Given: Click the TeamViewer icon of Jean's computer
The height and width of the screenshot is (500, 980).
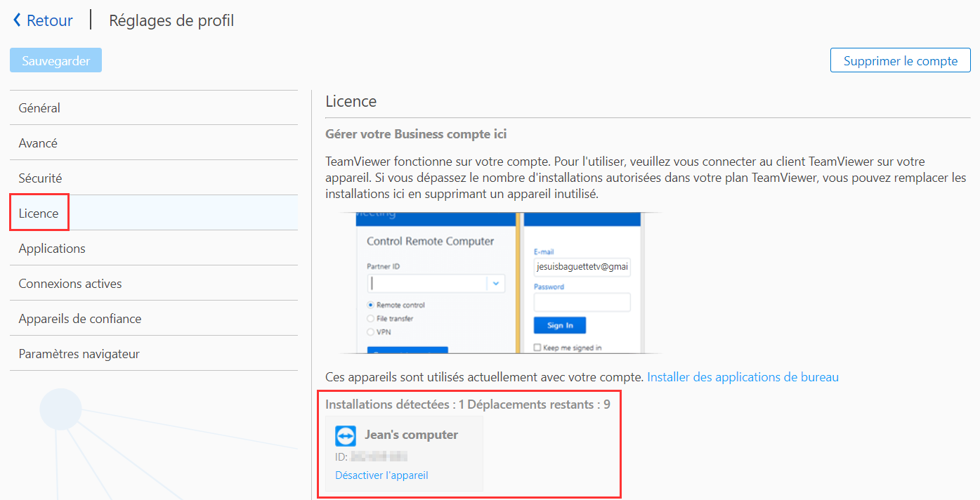Looking at the screenshot, I should 346,436.
